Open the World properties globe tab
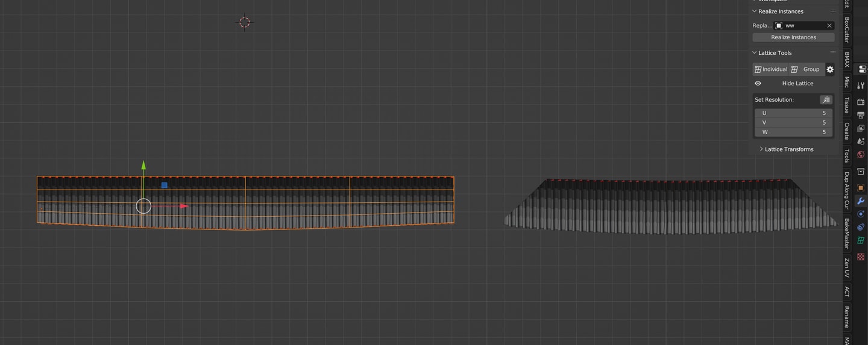 click(861, 155)
